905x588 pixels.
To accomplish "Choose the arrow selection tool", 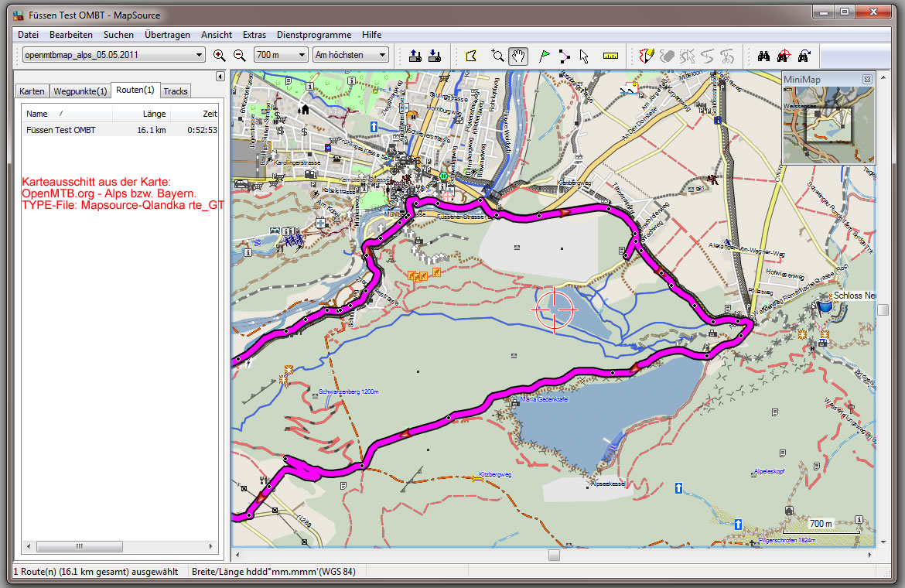I will [584, 55].
